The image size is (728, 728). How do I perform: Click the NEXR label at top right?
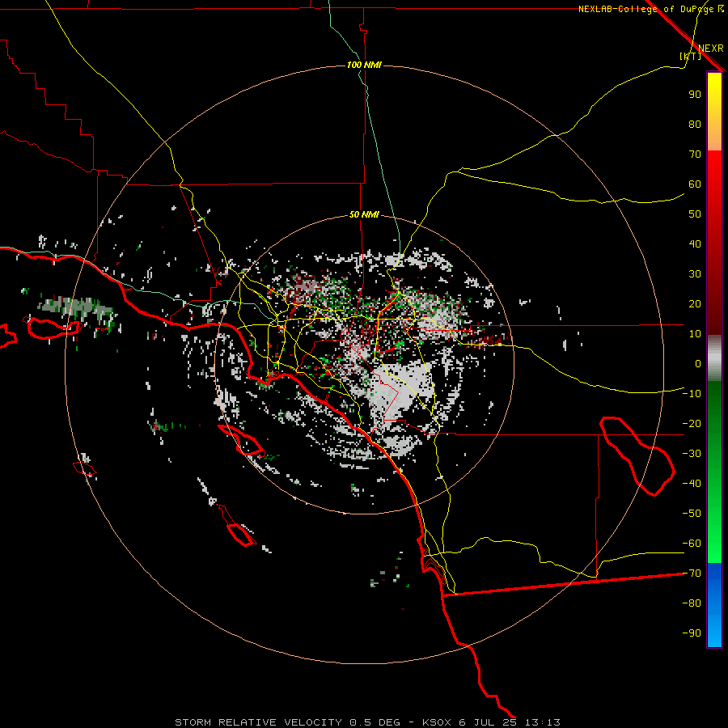point(711,49)
